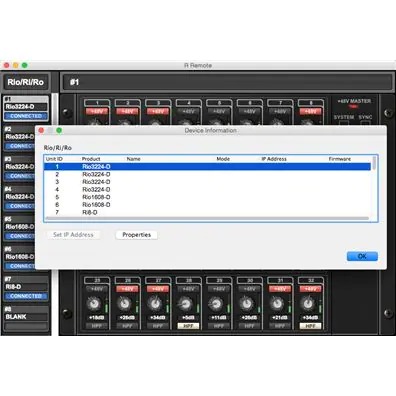Select device slot #1 Rio3224-D in sidebar
396x396 pixels.
click(x=26, y=107)
